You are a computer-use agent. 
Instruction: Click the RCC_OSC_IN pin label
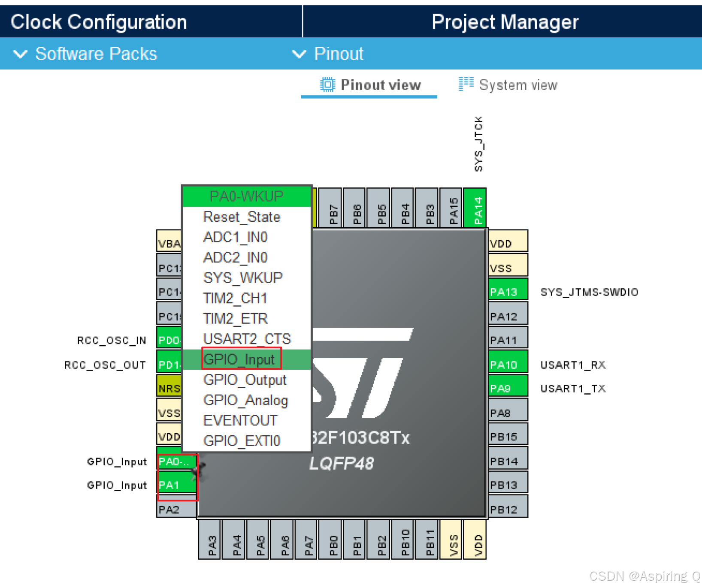coord(112,341)
